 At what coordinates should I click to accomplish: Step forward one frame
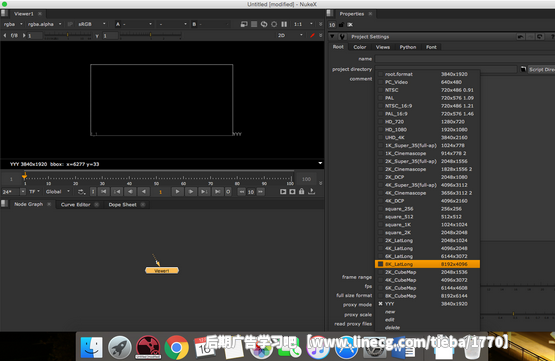(x=190, y=191)
